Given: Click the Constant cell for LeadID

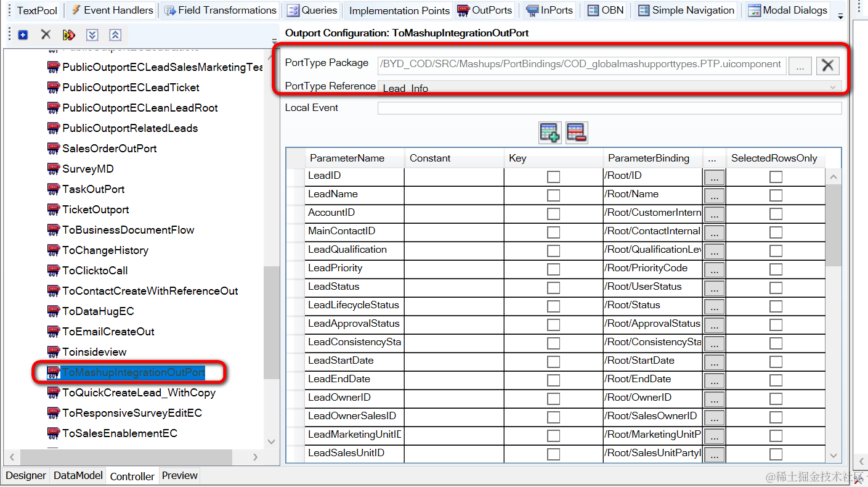Looking at the screenshot, I should pyautogui.click(x=454, y=177).
